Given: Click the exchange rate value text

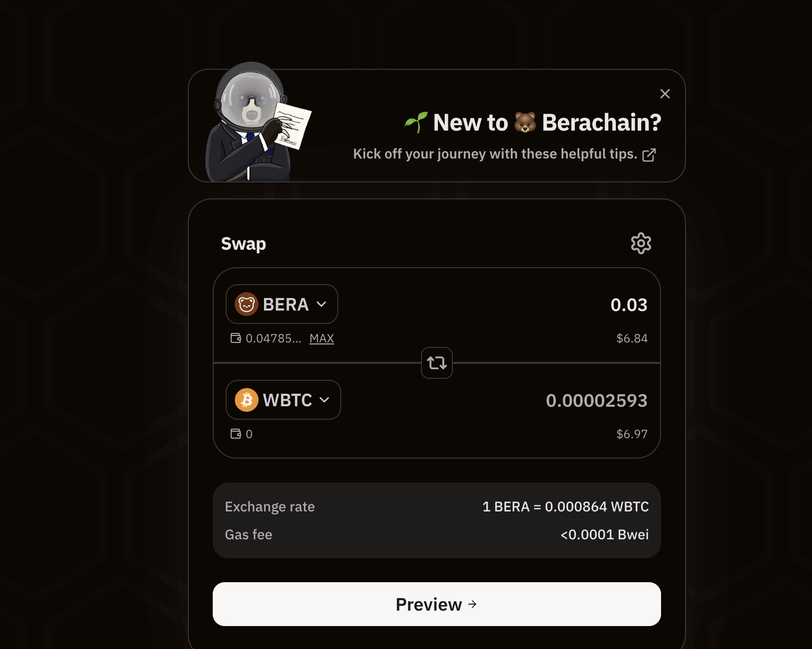Looking at the screenshot, I should 565,506.
